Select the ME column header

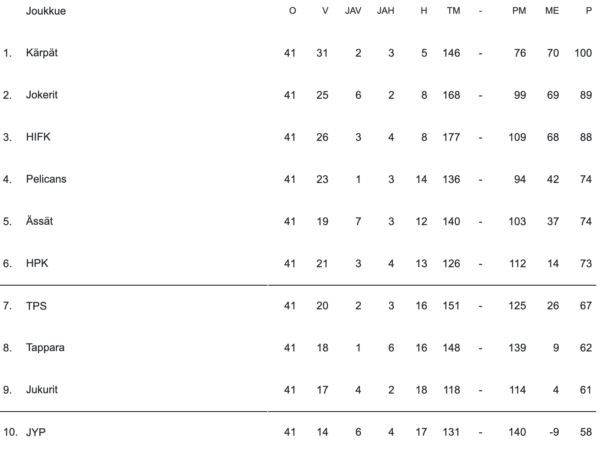552,10
